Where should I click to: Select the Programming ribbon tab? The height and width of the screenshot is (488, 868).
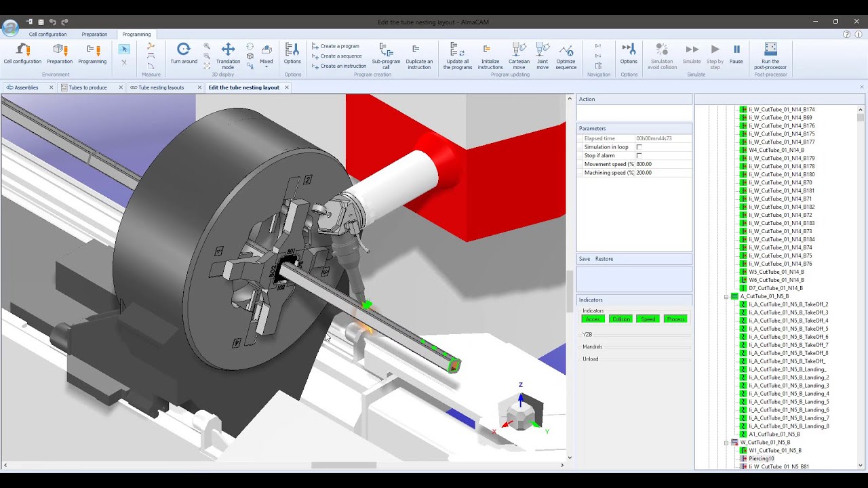pos(136,34)
